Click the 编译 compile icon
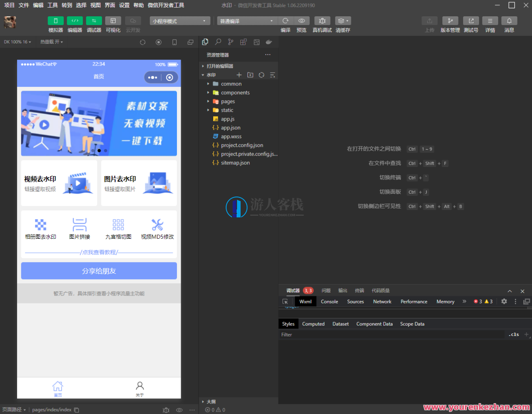The width and height of the screenshot is (532, 414). coord(285,20)
